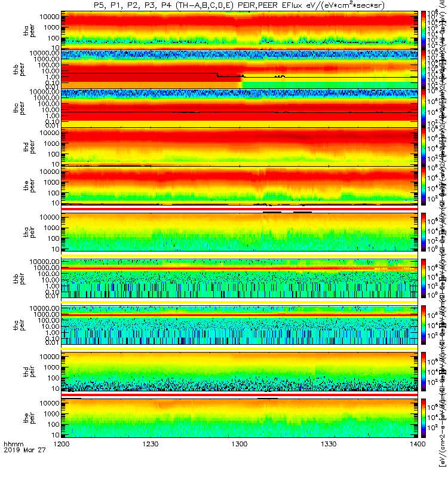Click inside the thd peer electron spectrogram
Image resolution: width=448 pixels, height=478 pixels.
coord(240,147)
